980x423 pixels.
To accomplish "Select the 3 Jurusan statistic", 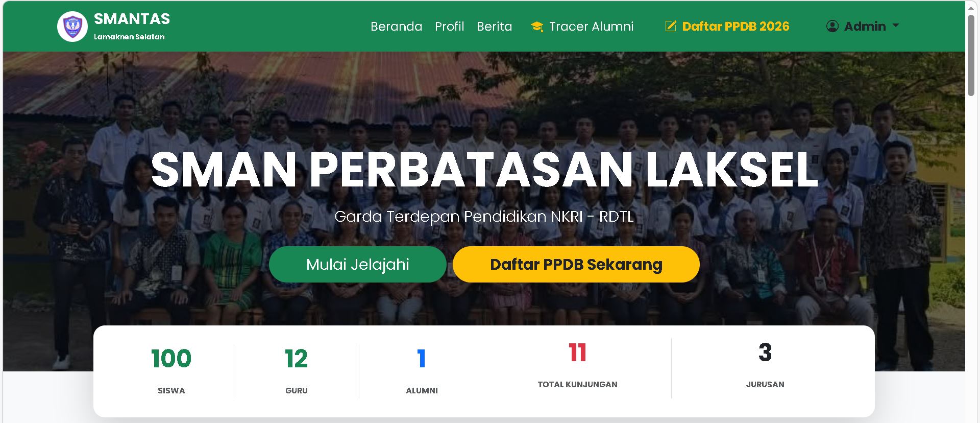I will pyautogui.click(x=765, y=353).
